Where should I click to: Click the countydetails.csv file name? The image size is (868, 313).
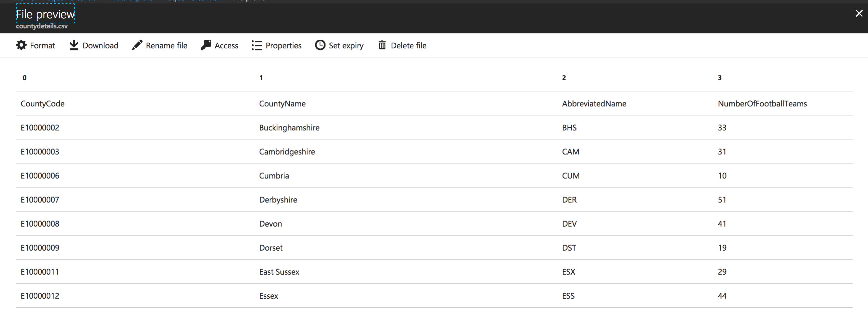tap(42, 26)
